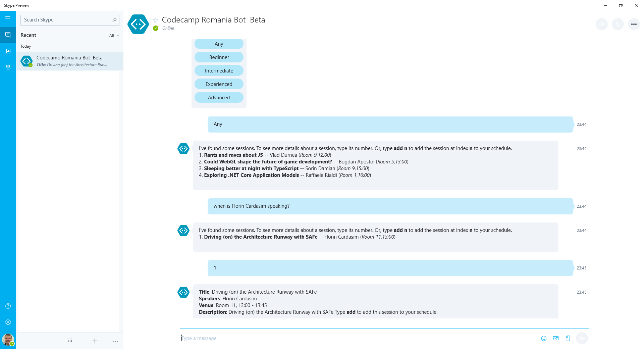644x349 pixels.
Task: Start a voice call with the bot
Action: [x=618, y=24]
